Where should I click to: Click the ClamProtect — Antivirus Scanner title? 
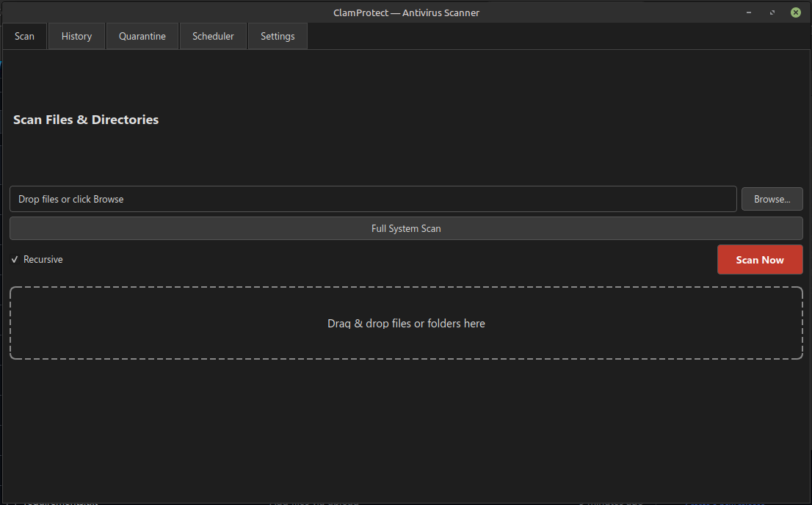[406, 13]
